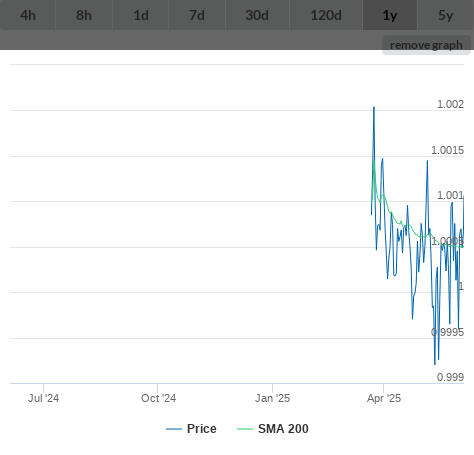Screen dimensions: 474x455
Task: Toggle the Price series legend label
Action: 202,429
